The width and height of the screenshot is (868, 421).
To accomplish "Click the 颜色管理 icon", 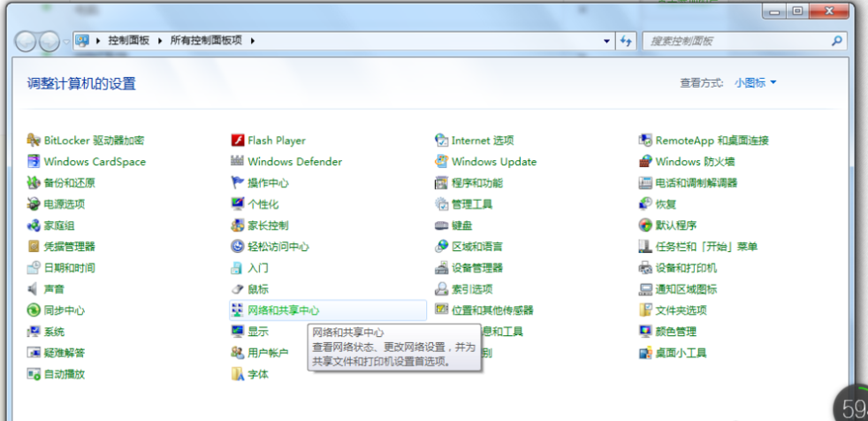I will click(646, 332).
